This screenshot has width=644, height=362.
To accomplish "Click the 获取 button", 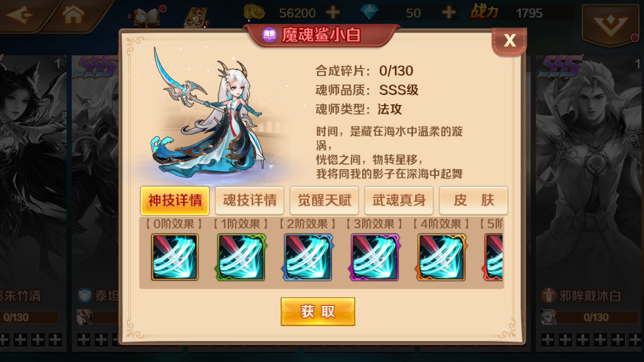I will point(318,312).
